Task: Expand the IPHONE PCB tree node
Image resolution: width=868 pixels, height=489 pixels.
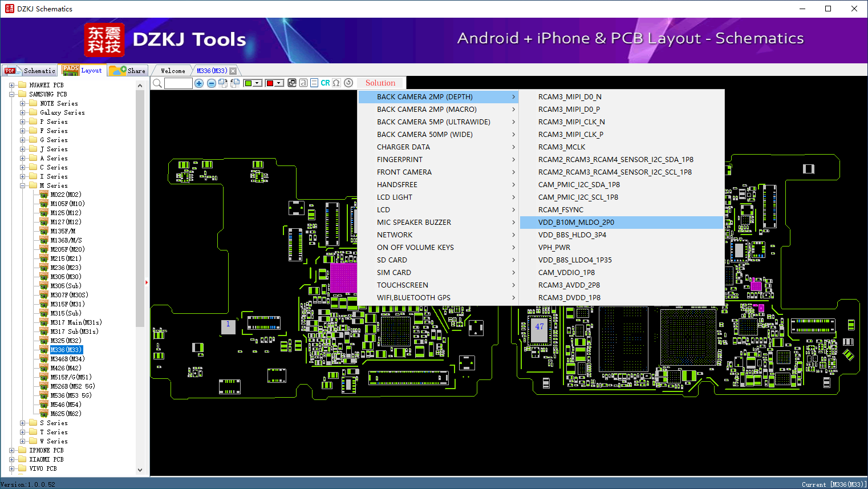Action: (x=11, y=450)
